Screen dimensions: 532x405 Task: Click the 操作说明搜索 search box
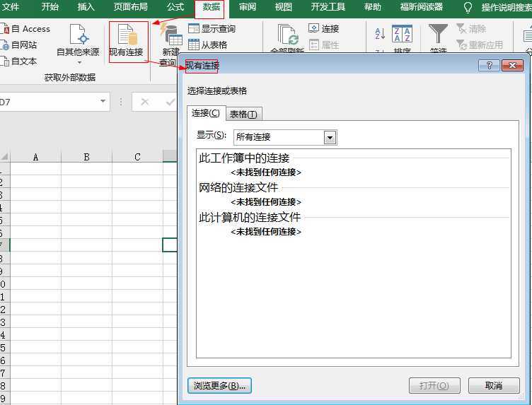[507, 7]
